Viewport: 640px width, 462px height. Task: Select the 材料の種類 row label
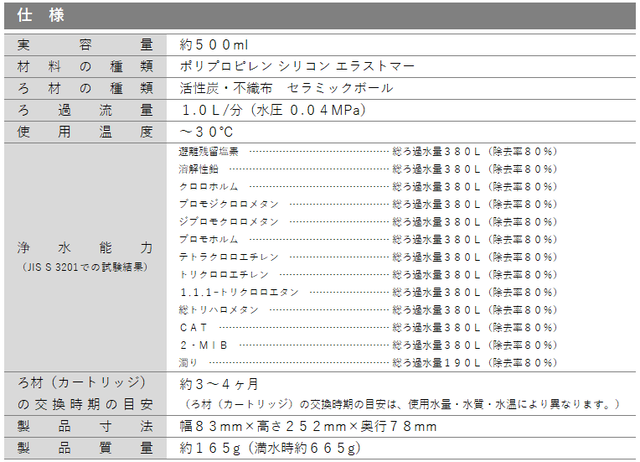85,66
